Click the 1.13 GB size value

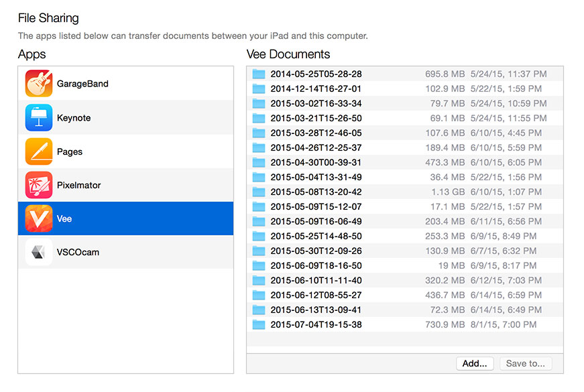point(448,192)
